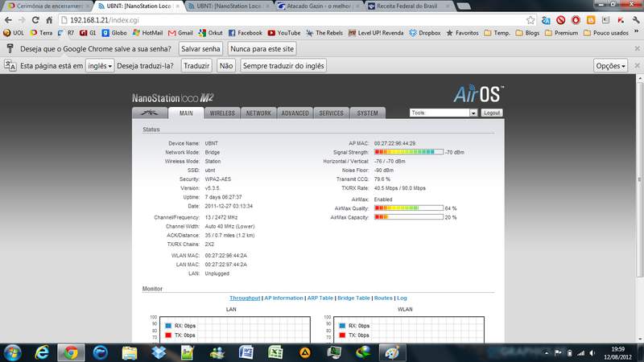Open the ARP Table link
This screenshot has height=362, width=644.
coord(320,298)
